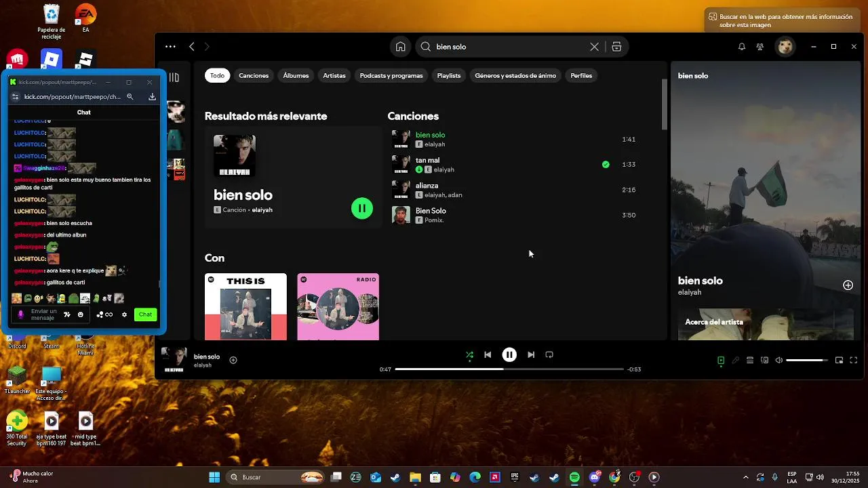Open Connect to a device

[x=764, y=361]
